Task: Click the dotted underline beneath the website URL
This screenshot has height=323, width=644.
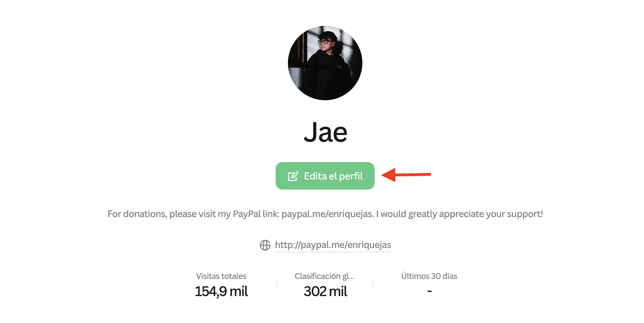Action: (333, 252)
